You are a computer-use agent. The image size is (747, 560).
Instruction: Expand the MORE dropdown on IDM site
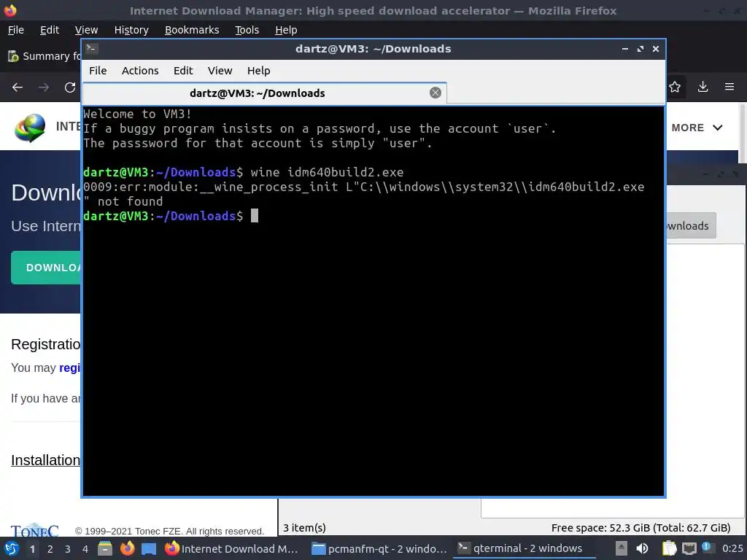pos(697,128)
